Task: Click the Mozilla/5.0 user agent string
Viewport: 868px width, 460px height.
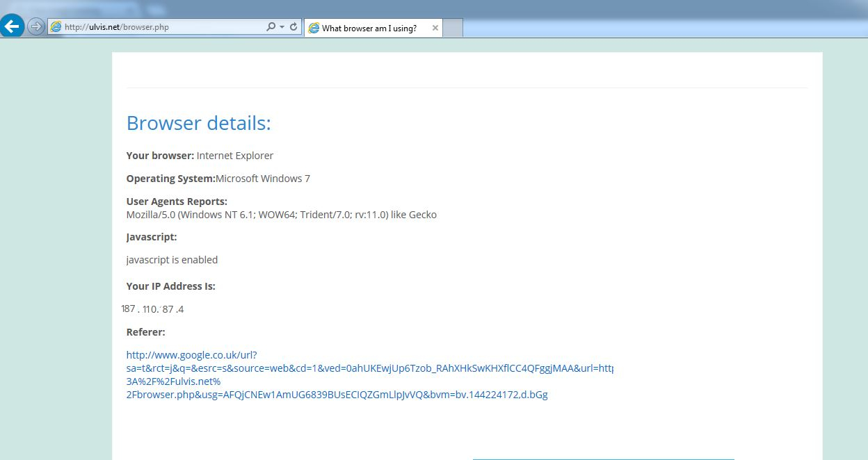Action: [x=282, y=215]
